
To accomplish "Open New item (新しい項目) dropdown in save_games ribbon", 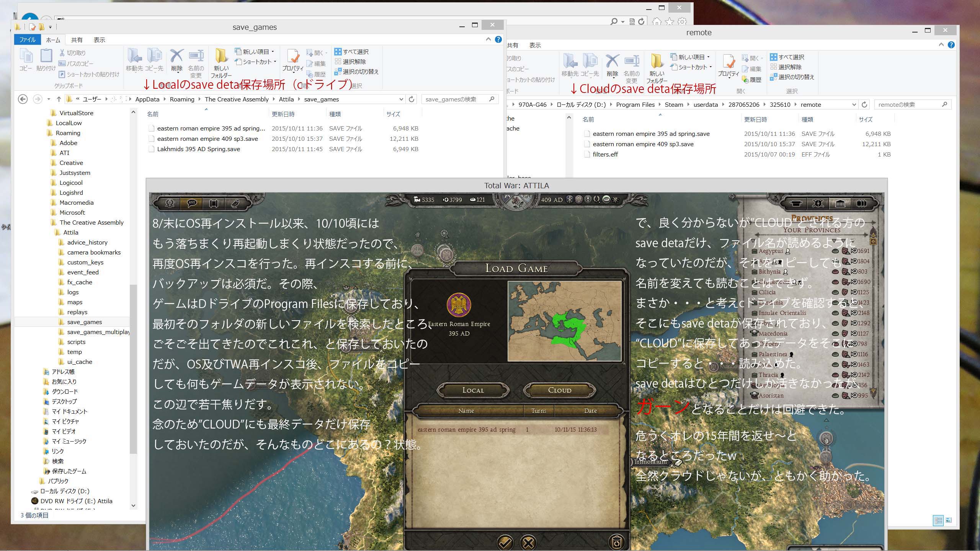I will (x=255, y=52).
